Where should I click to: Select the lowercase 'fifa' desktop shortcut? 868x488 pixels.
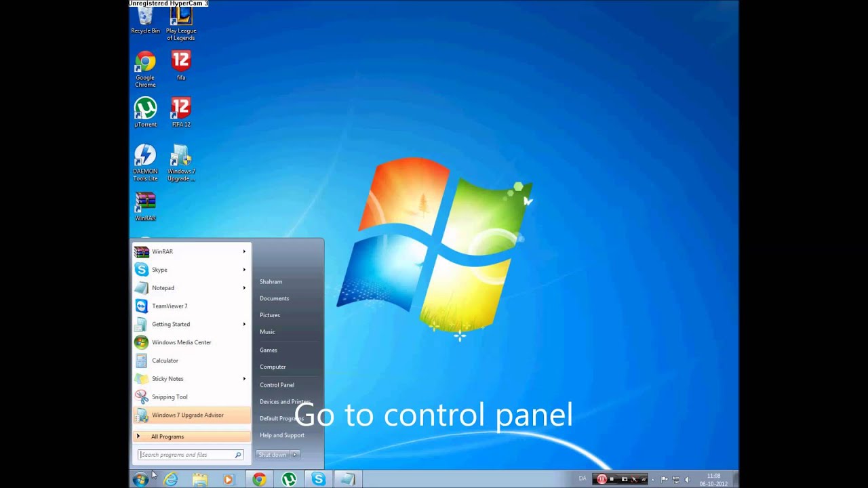point(181,66)
